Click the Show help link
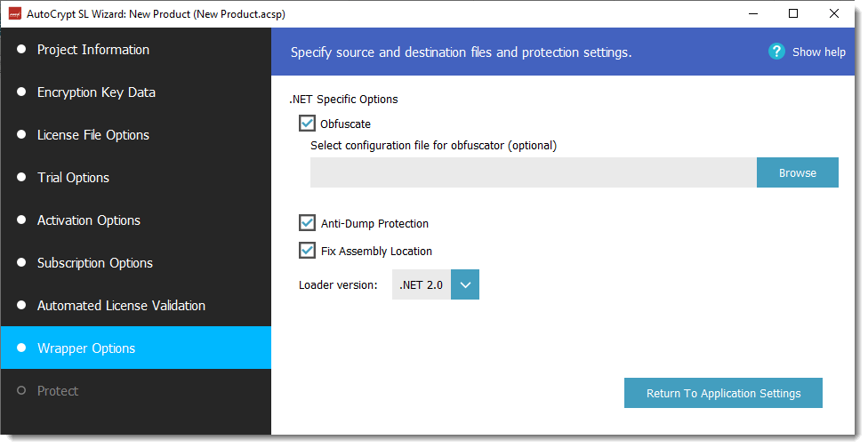The image size is (868, 448). click(819, 52)
